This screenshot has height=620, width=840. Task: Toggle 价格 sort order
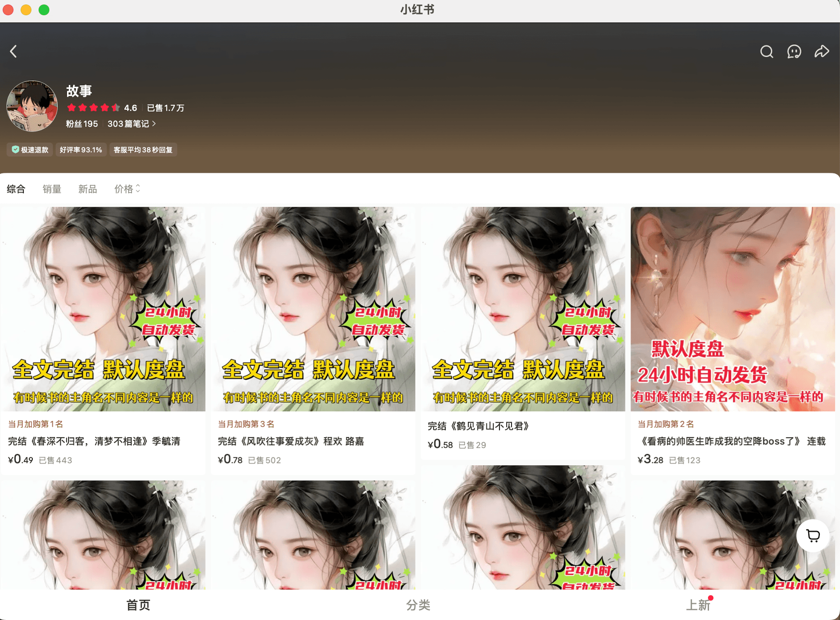127,189
